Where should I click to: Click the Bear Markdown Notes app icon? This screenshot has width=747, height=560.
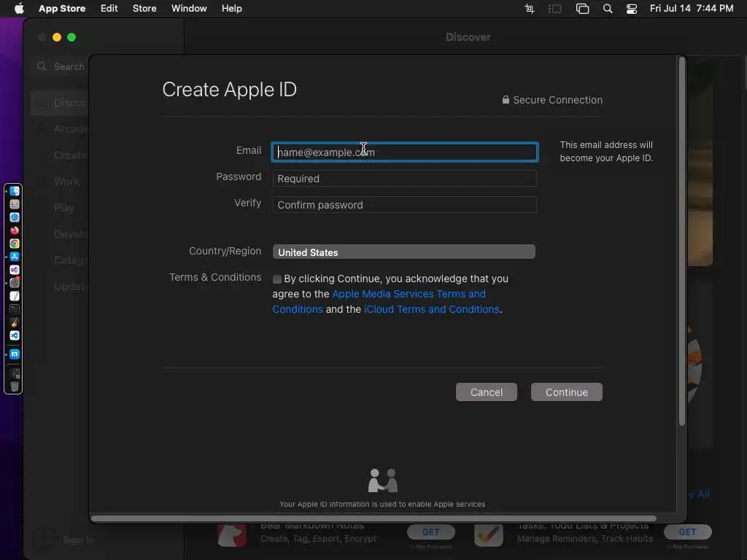tap(232, 534)
